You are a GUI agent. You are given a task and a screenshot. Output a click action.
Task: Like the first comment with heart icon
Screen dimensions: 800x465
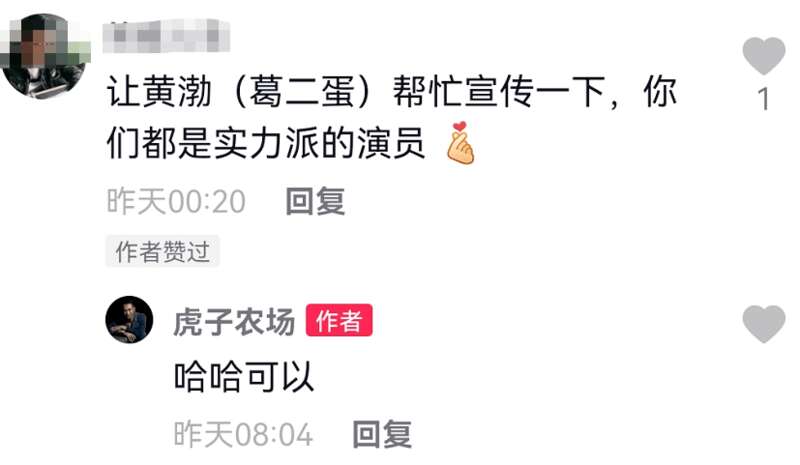coord(763,56)
